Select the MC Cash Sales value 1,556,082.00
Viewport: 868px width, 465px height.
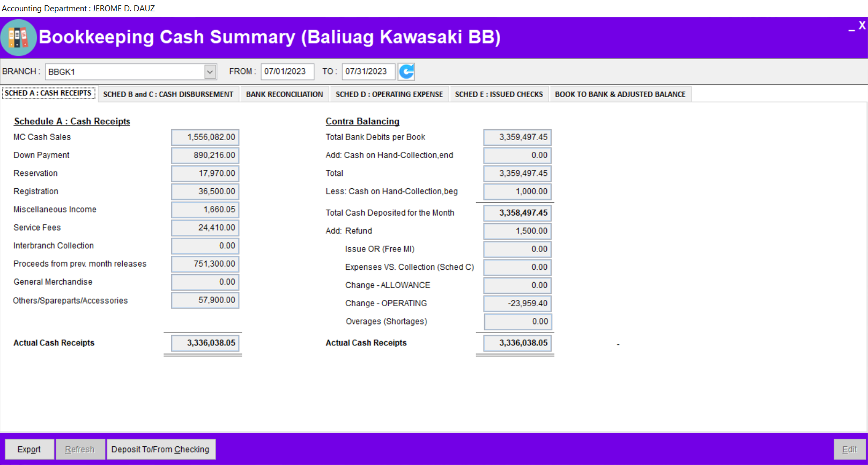coord(205,137)
